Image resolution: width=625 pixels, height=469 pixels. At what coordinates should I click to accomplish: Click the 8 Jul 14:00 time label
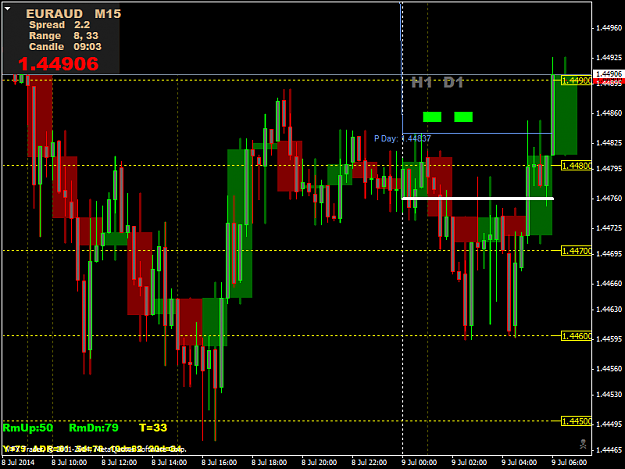[x=169, y=462]
